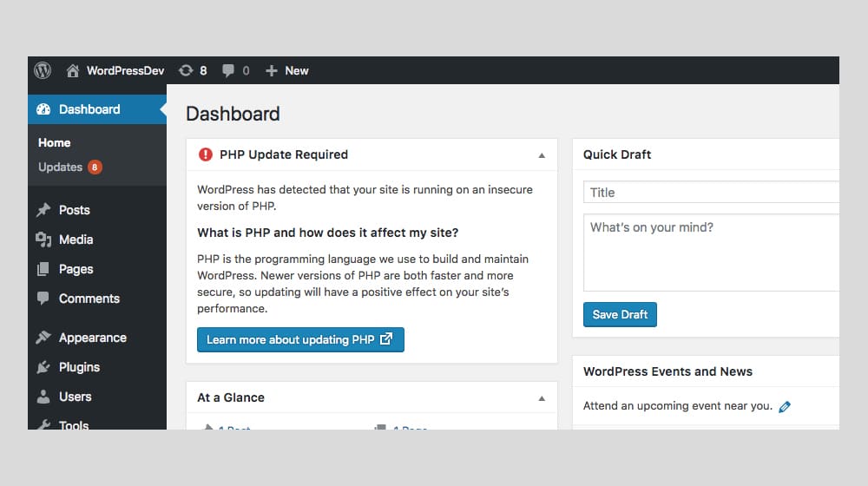
Task: Click the red PHP warning icon
Action: (x=206, y=154)
